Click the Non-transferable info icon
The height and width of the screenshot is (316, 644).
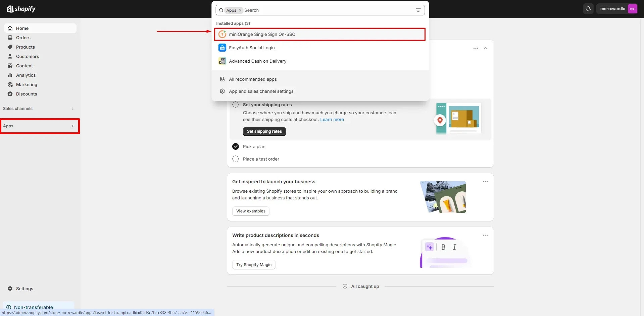(9, 307)
